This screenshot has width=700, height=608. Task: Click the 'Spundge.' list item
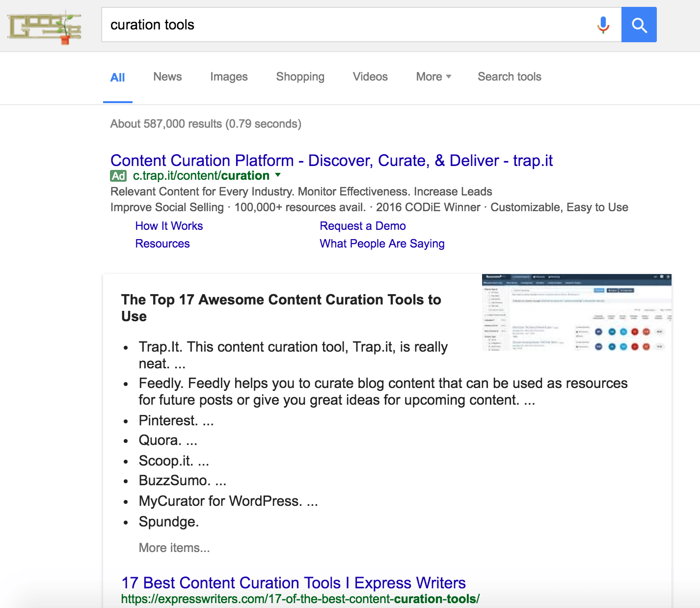click(x=169, y=522)
